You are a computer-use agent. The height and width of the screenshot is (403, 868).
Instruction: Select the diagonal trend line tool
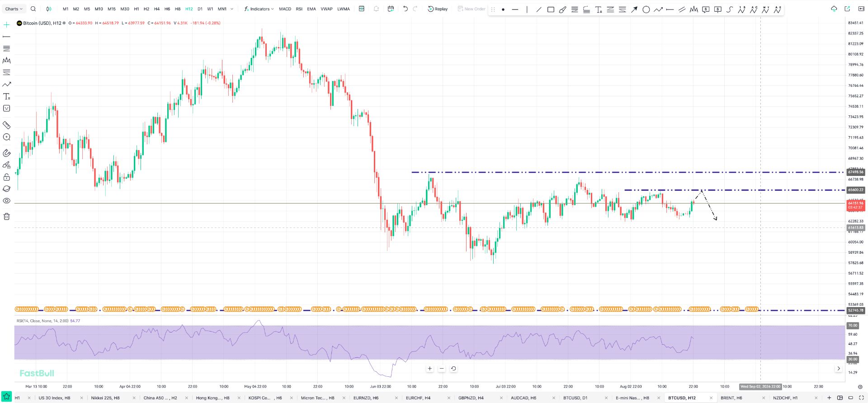(539, 9)
